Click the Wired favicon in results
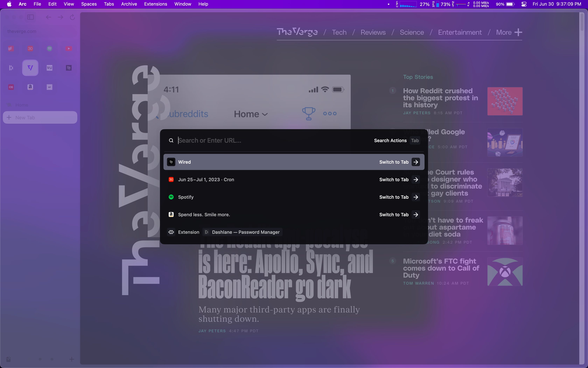 [x=171, y=162]
